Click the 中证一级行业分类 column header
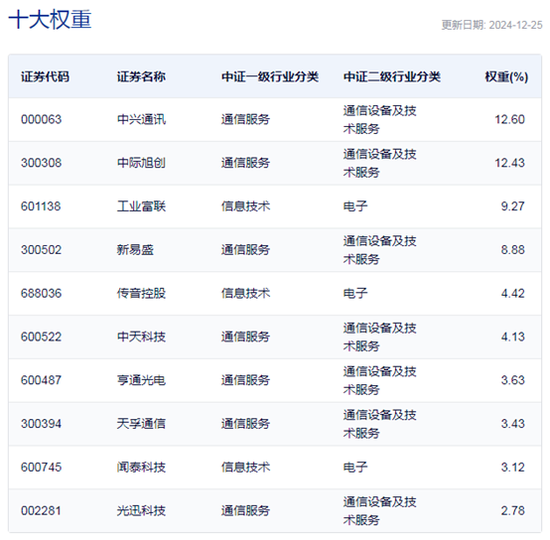550x540 pixels. (270, 76)
